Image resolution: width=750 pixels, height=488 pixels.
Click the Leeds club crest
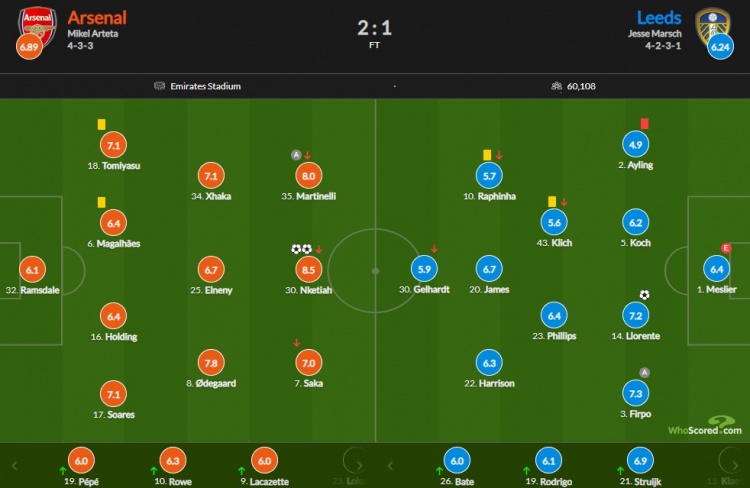click(x=713, y=26)
